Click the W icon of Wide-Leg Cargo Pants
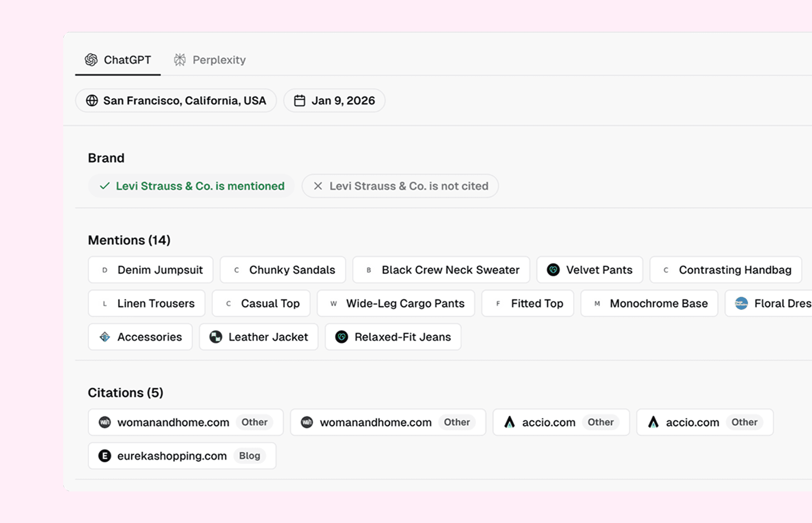 click(x=334, y=304)
